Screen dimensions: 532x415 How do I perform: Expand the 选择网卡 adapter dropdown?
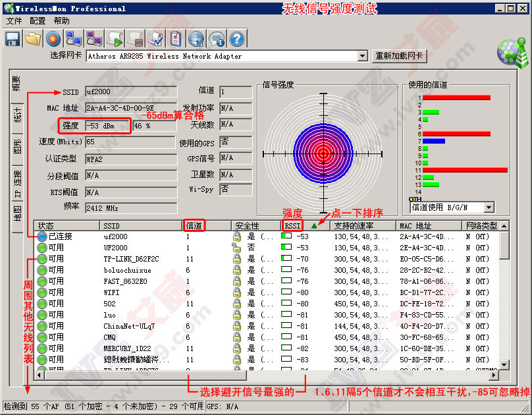(x=362, y=56)
